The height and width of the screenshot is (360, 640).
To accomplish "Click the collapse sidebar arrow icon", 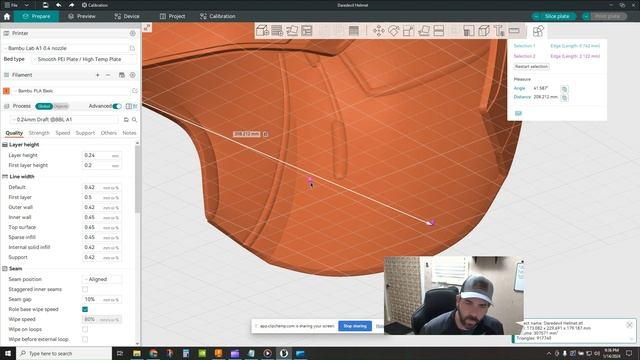I will coord(147,27).
